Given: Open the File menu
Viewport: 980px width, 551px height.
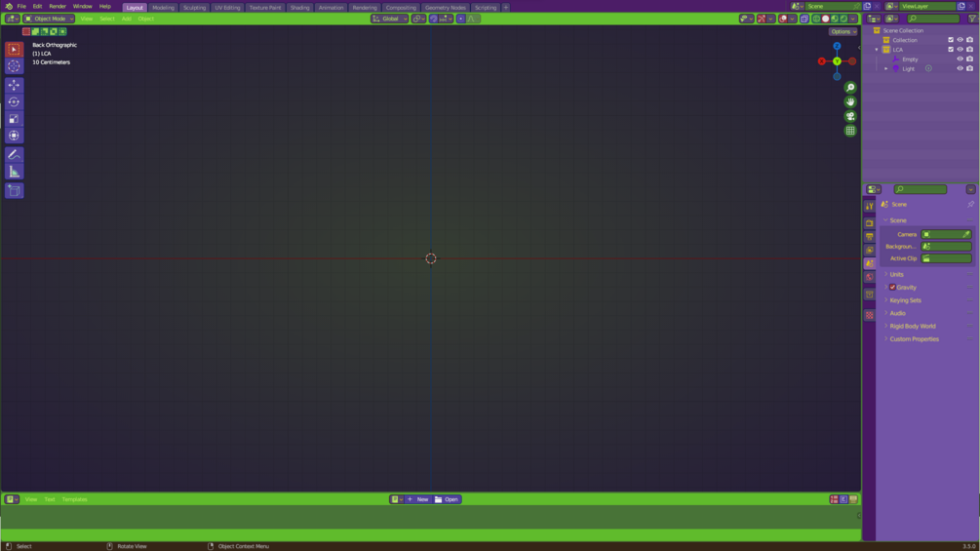Looking at the screenshot, I should point(21,6).
